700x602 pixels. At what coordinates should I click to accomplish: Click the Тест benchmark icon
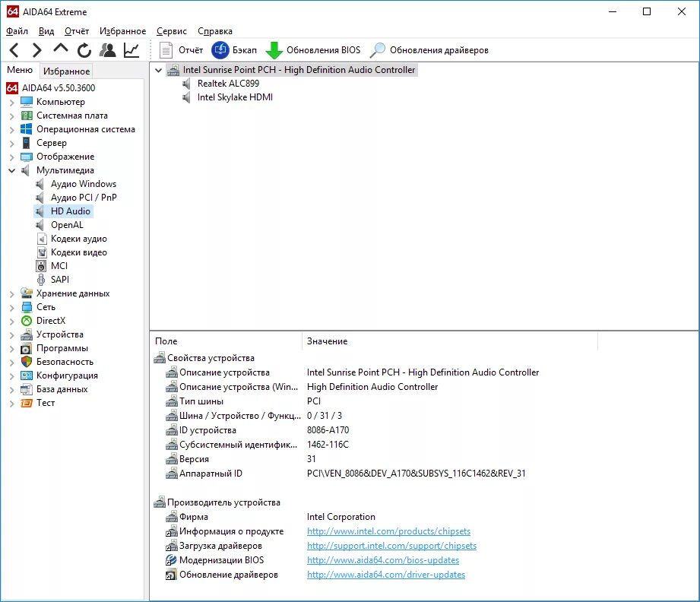click(27, 404)
